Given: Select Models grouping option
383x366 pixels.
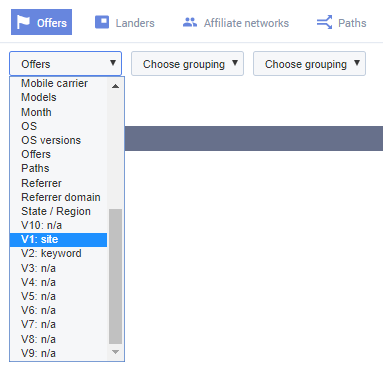Looking at the screenshot, I should click(58, 97).
